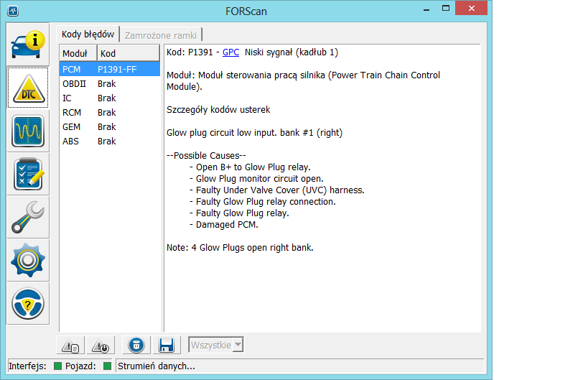Click the Kod column header
This screenshot has height=380, width=588.
pyautogui.click(x=127, y=53)
